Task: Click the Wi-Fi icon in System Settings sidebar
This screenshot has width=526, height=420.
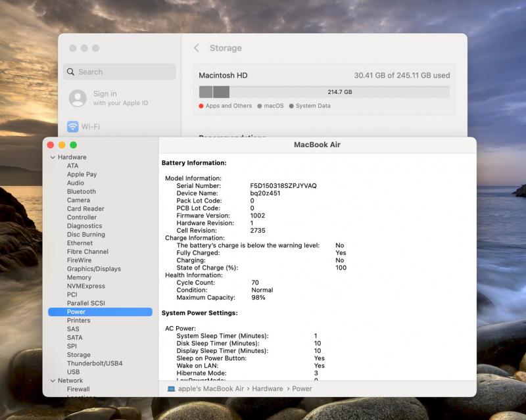Action: [72, 126]
